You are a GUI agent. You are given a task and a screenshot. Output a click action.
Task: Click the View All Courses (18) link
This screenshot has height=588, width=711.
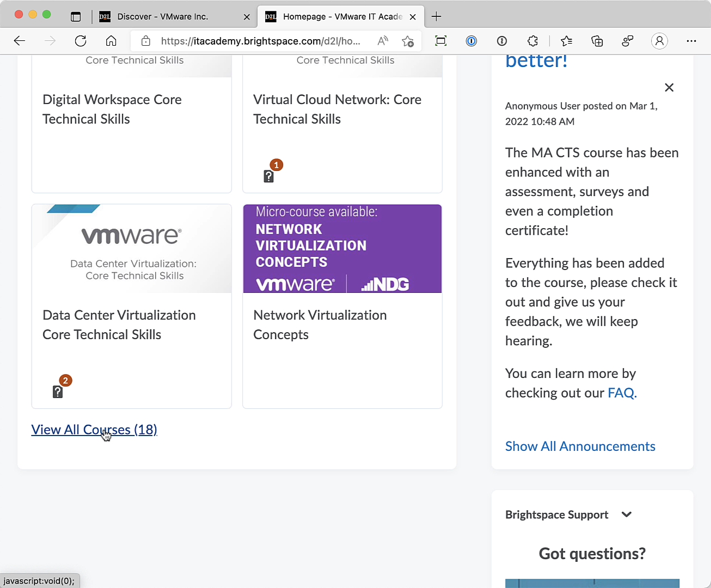[x=94, y=430]
